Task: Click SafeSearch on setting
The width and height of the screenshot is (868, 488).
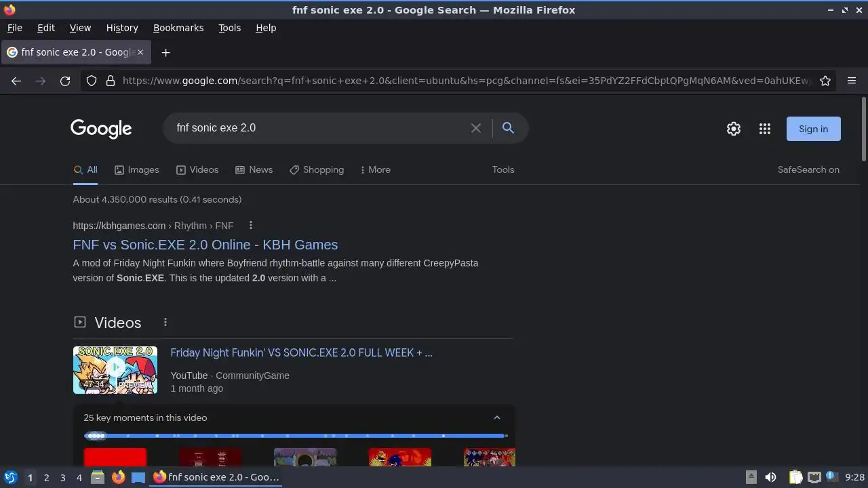Action: click(x=808, y=170)
